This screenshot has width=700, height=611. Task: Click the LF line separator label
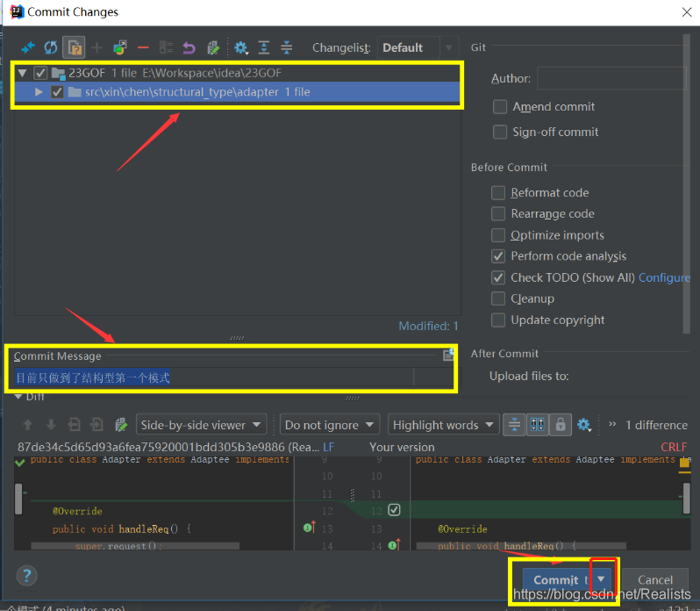click(328, 447)
